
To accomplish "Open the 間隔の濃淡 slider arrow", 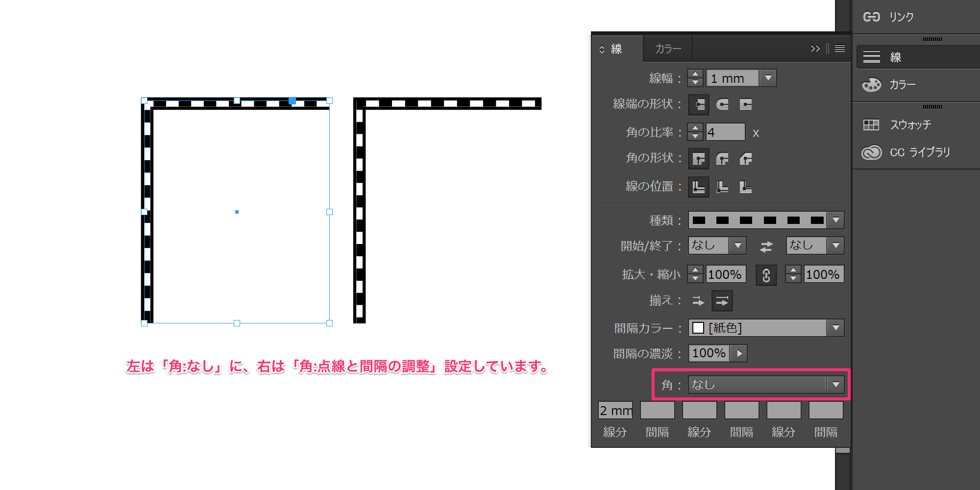I will (x=739, y=353).
